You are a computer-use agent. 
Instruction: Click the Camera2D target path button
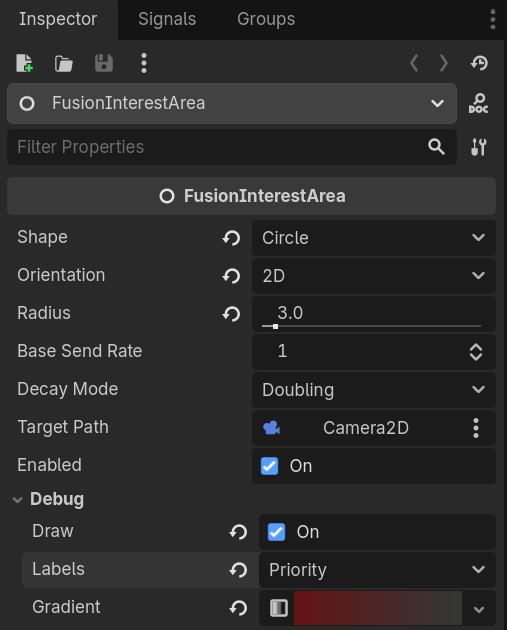[366, 428]
